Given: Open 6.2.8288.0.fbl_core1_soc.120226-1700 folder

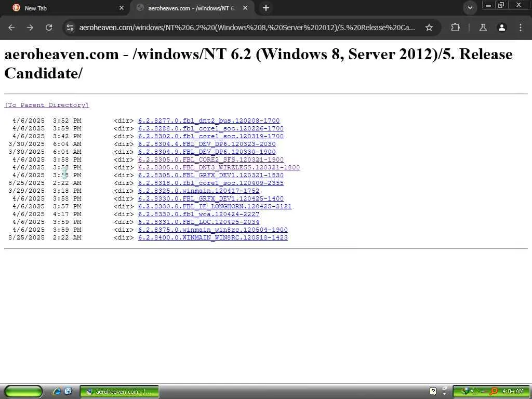Looking at the screenshot, I should [x=211, y=128].
